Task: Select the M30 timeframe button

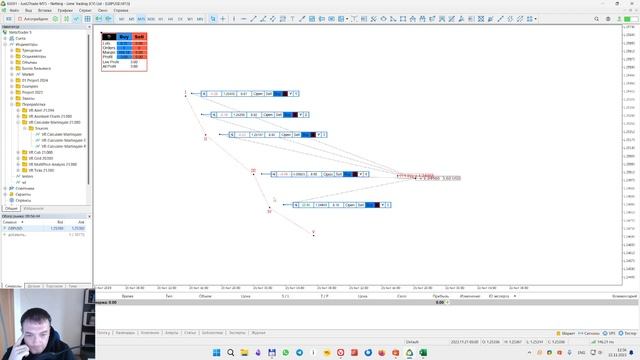Action: point(151,19)
